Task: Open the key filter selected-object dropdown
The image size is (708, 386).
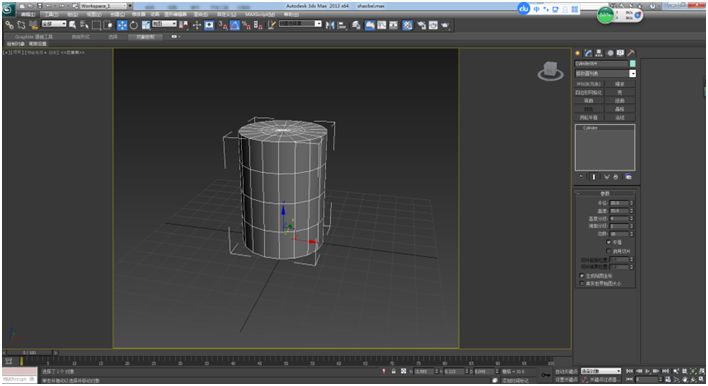Action: [x=601, y=371]
